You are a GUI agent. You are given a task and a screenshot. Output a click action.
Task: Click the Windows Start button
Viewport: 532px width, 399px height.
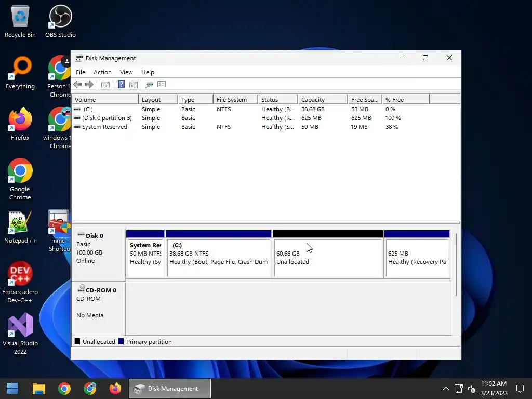tap(12, 389)
